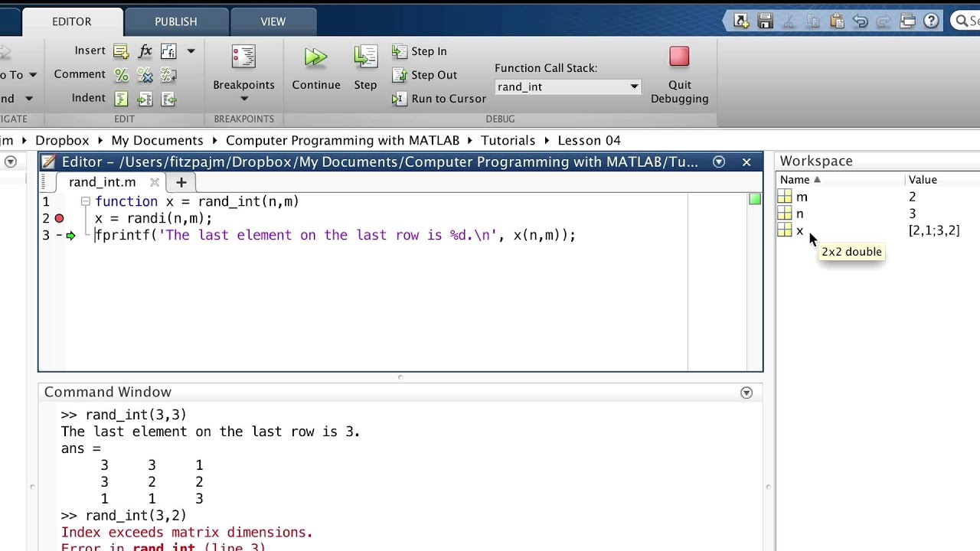The image size is (980, 551).
Task: Switch to the EDITOR ribbon tab
Action: click(72, 21)
